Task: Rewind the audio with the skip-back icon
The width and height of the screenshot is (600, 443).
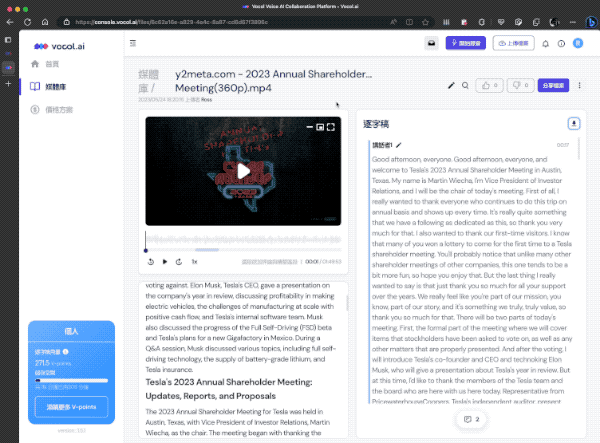Action: coord(151,262)
